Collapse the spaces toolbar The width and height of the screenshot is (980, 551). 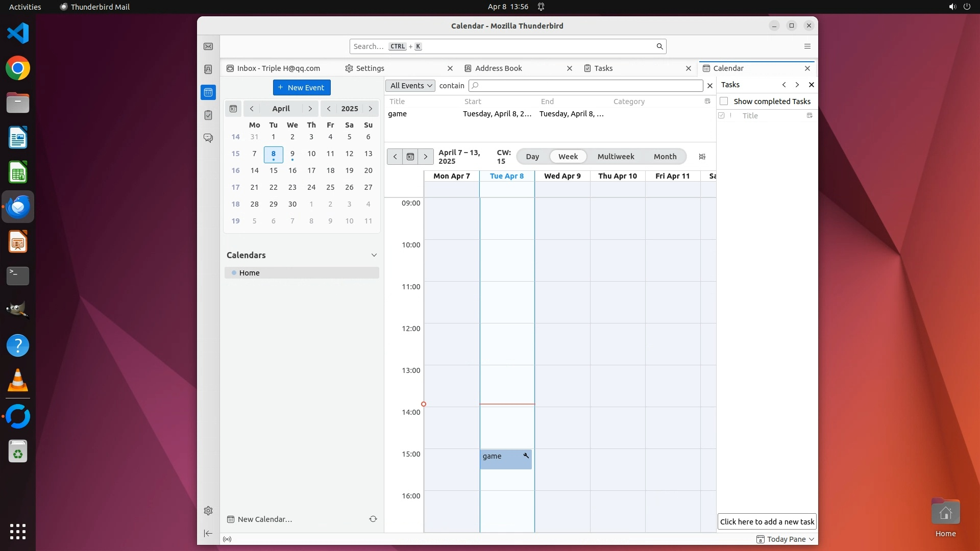[208, 533]
